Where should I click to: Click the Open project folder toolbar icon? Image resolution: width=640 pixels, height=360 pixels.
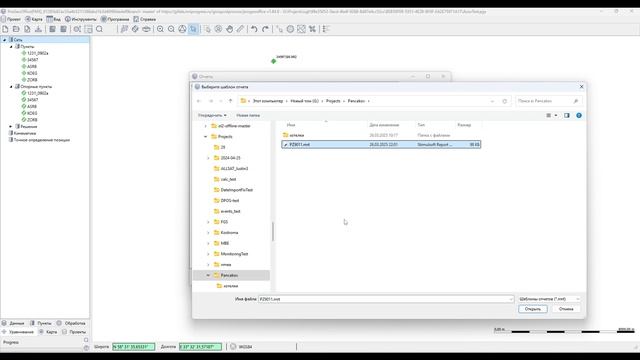pos(16,29)
